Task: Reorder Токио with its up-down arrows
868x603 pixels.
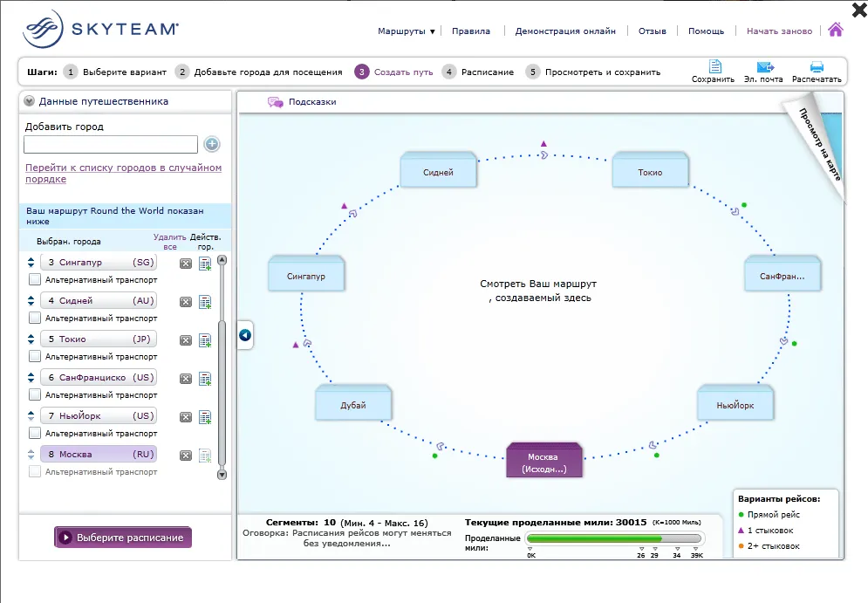Action: point(31,339)
